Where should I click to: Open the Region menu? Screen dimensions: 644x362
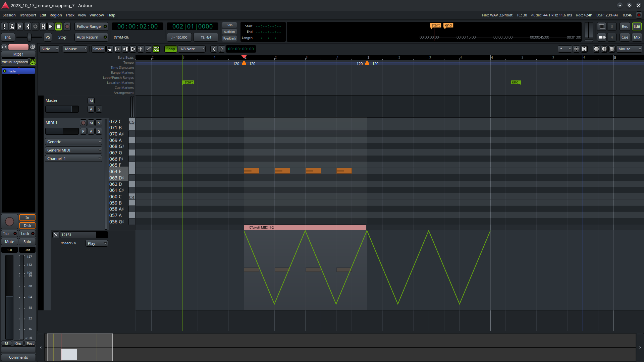click(56, 15)
